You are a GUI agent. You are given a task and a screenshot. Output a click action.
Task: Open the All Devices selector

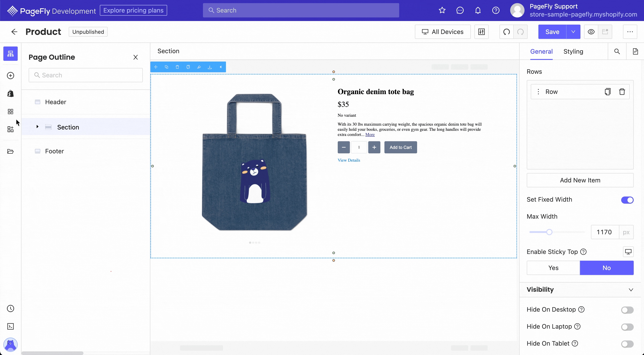(x=443, y=32)
